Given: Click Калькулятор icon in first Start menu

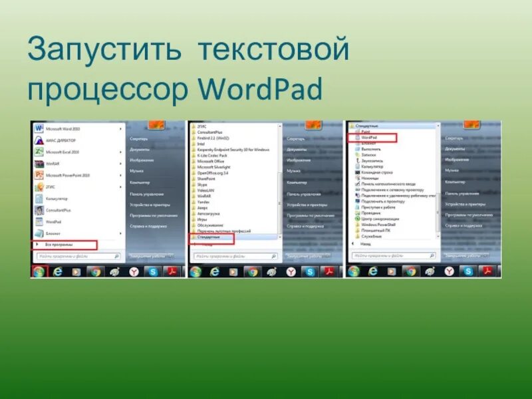Looking at the screenshot, I should click(x=39, y=199).
